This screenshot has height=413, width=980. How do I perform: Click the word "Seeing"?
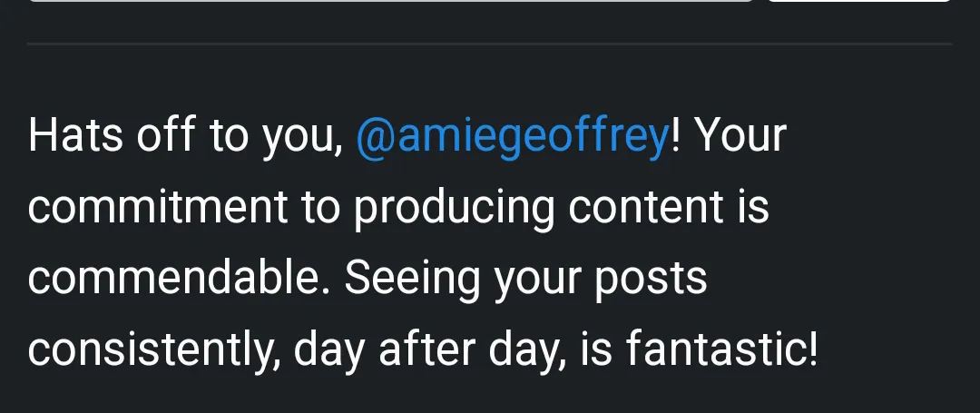tap(412, 280)
